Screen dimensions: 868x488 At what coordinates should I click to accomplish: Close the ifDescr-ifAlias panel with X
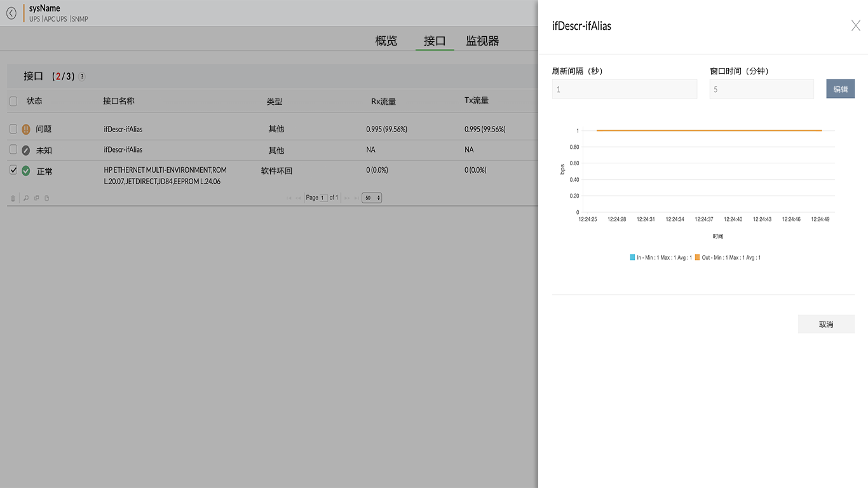click(855, 26)
